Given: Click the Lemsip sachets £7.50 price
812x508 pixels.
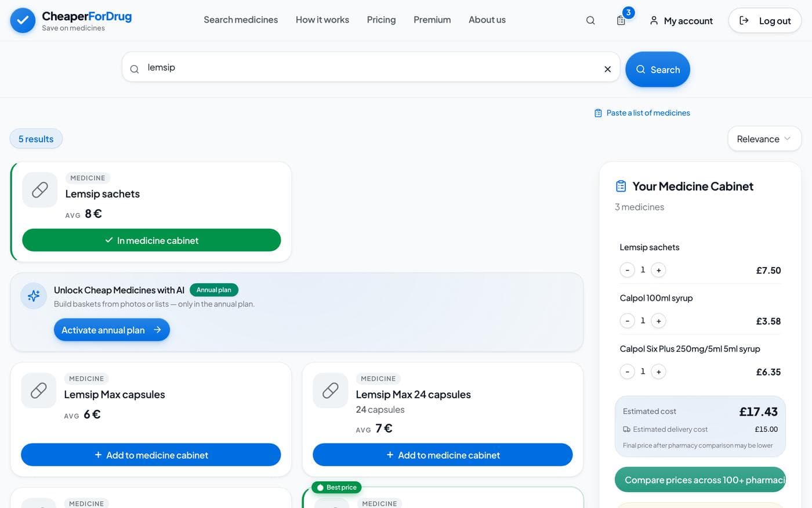Looking at the screenshot, I should [x=768, y=271].
